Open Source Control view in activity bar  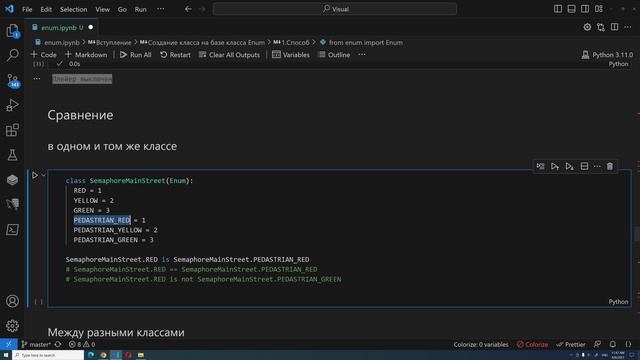point(12,80)
